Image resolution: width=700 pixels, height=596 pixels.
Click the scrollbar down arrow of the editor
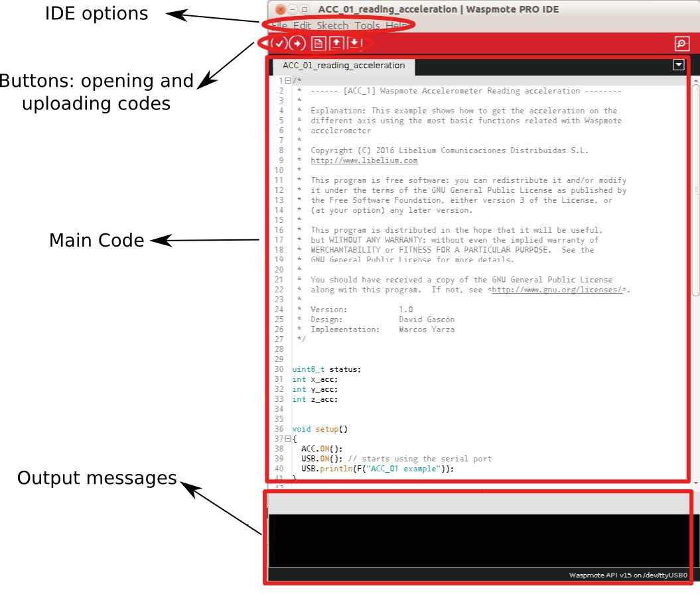[695, 483]
